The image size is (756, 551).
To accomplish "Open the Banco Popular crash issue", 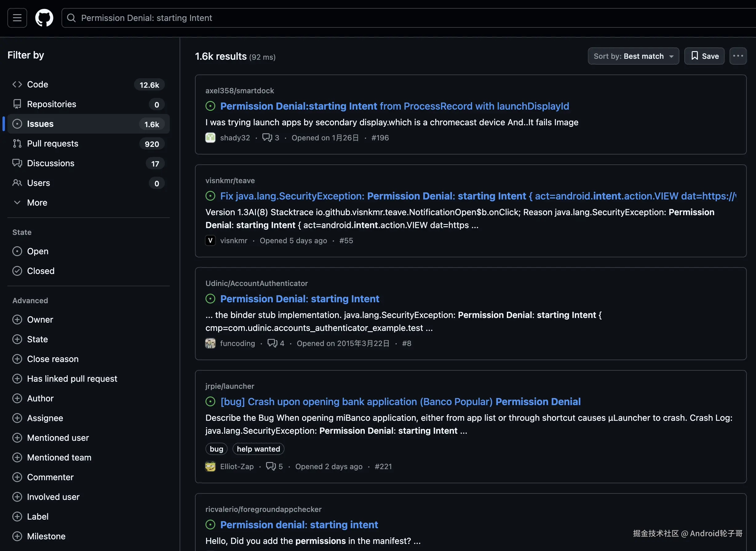I will 400,402.
